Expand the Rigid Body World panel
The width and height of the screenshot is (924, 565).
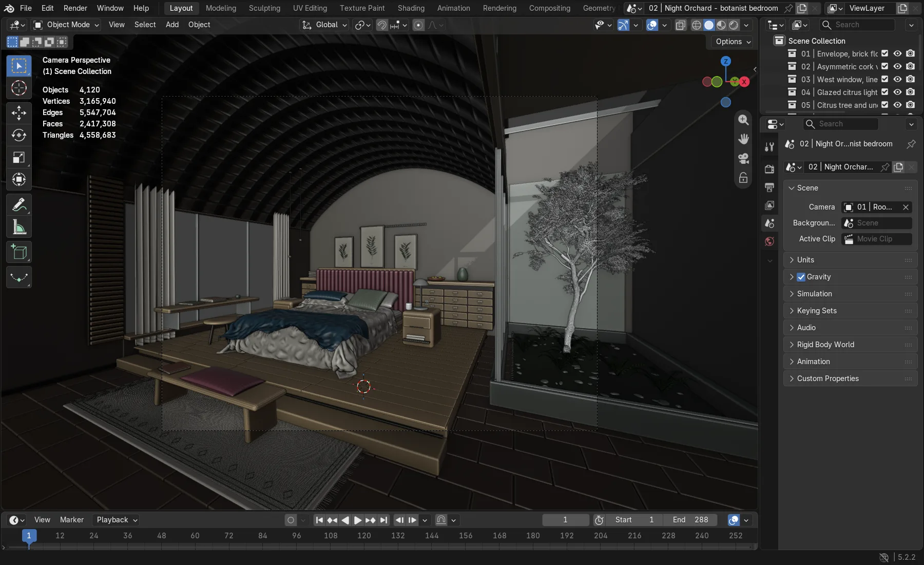coord(850,345)
